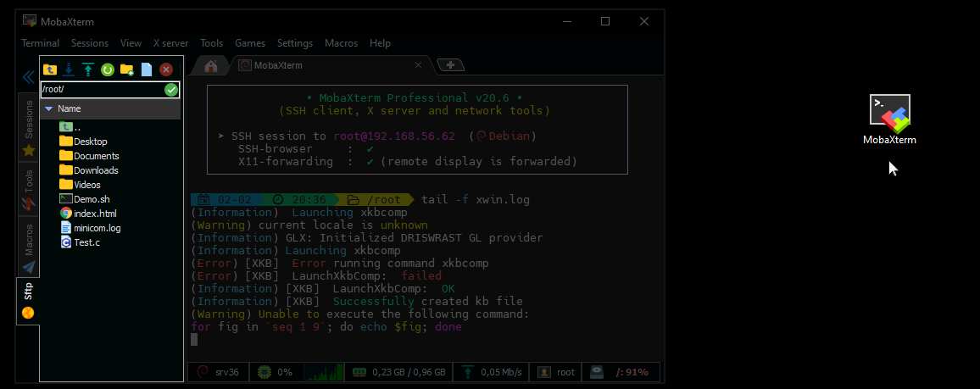The height and width of the screenshot is (389, 980).
Task: Select the Demo.sh script file
Action: [85, 199]
